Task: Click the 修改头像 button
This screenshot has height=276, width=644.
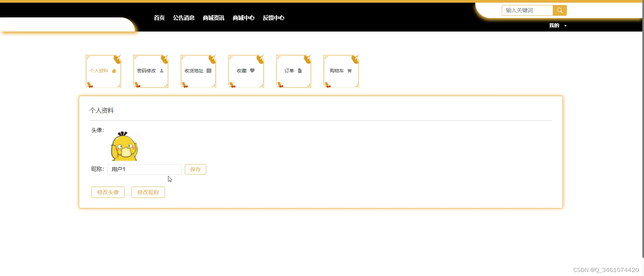Action: click(x=108, y=192)
